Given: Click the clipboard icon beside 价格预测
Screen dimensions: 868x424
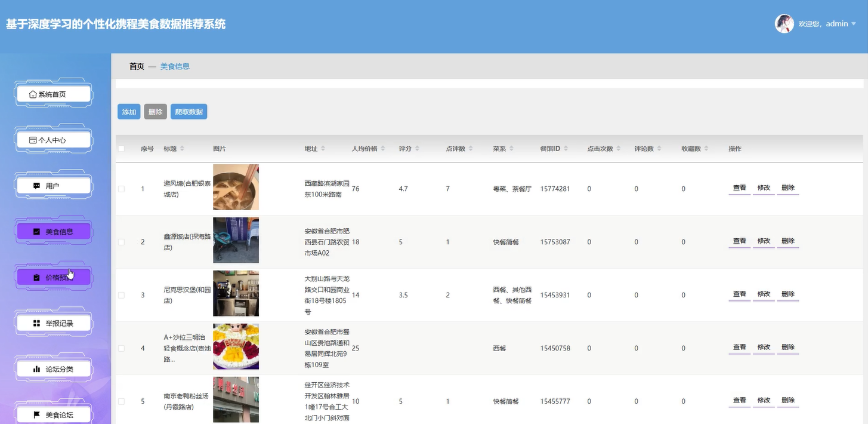Looking at the screenshot, I should tap(36, 277).
